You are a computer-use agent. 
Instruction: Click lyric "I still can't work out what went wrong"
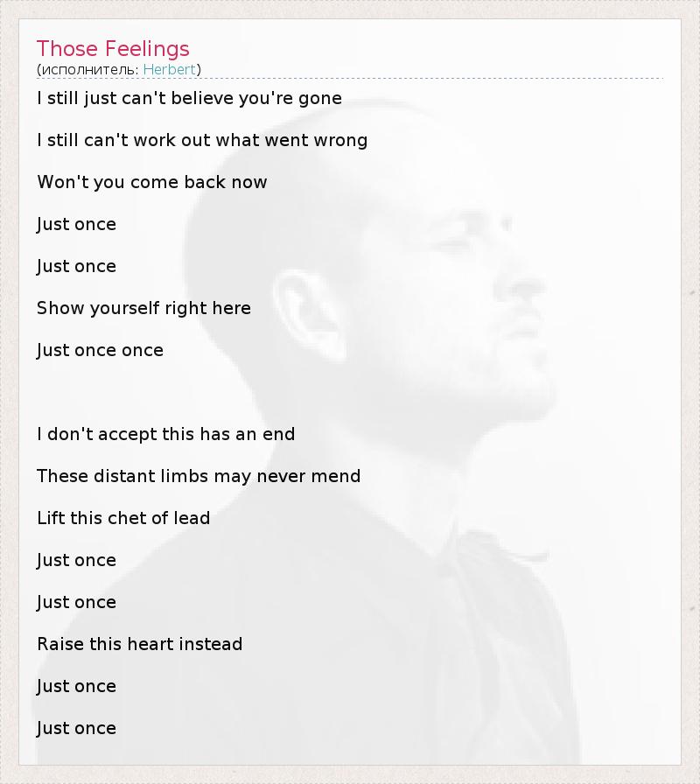[x=202, y=140]
